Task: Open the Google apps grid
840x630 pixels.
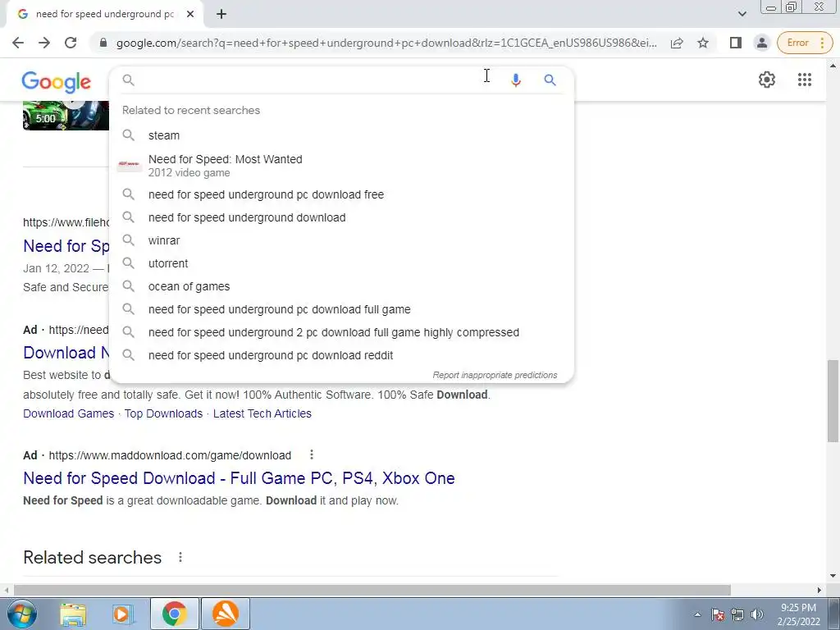Action: 804,80
